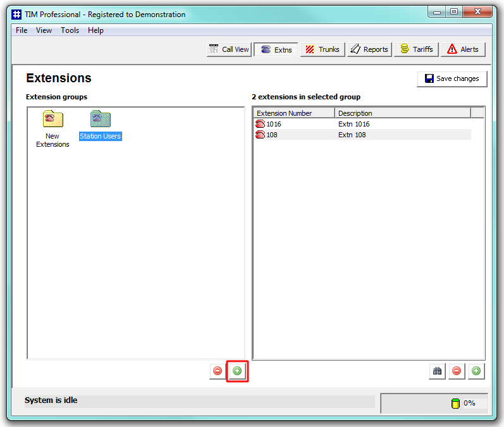Maximize the TIM Professional window

pos(454,12)
